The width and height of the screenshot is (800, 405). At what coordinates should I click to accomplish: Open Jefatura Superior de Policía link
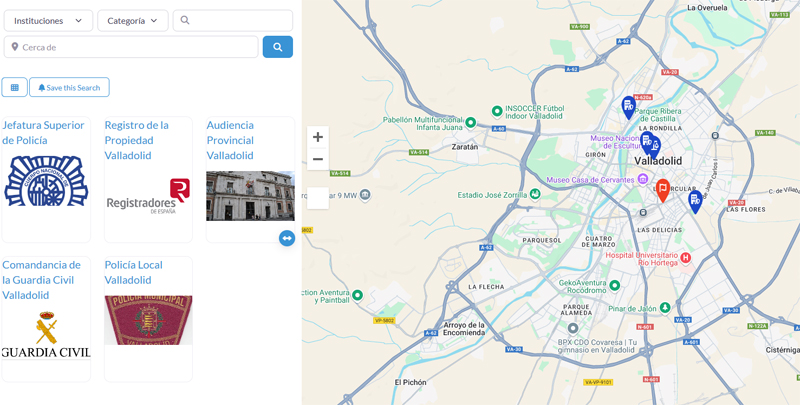pos(43,133)
